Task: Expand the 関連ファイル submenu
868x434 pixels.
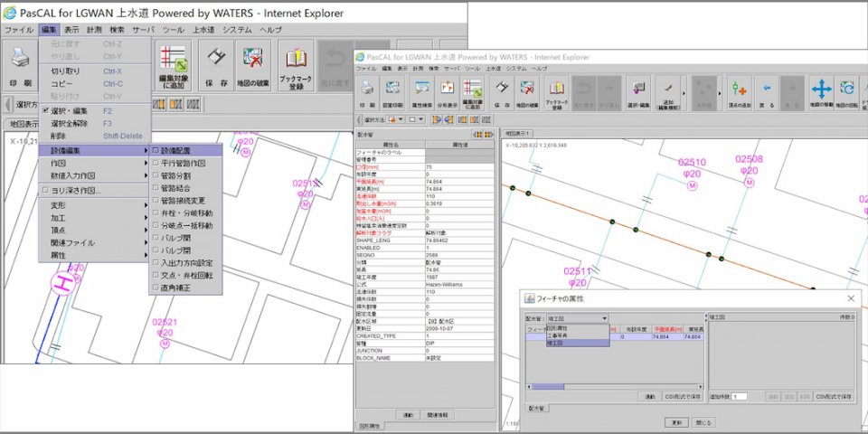Action: [x=95, y=243]
